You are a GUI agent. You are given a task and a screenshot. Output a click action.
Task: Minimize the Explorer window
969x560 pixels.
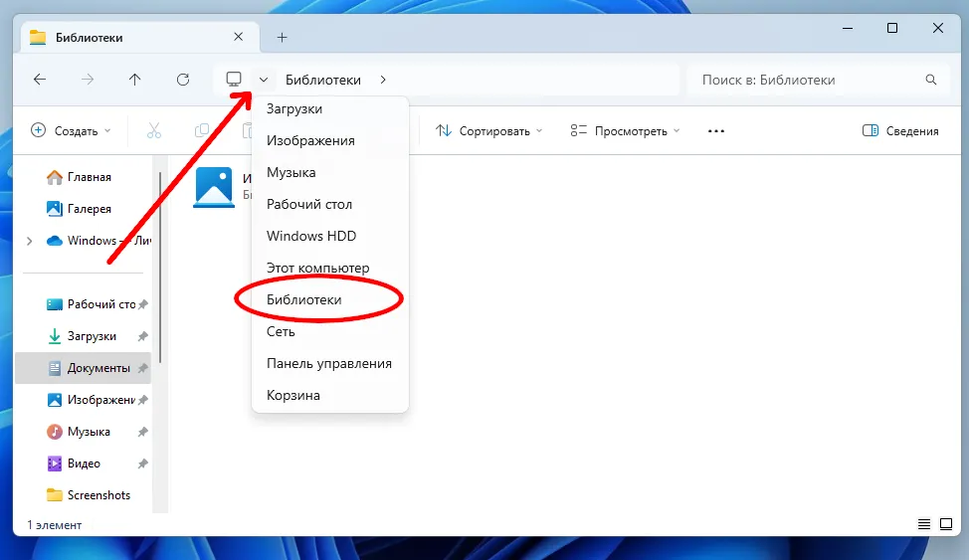(x=848, y=28)
